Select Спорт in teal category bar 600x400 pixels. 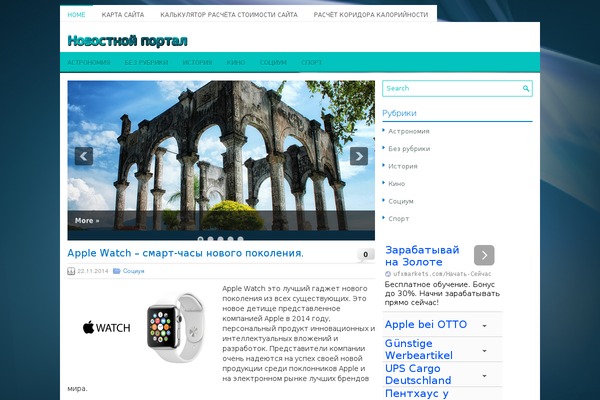coord(311,62)
